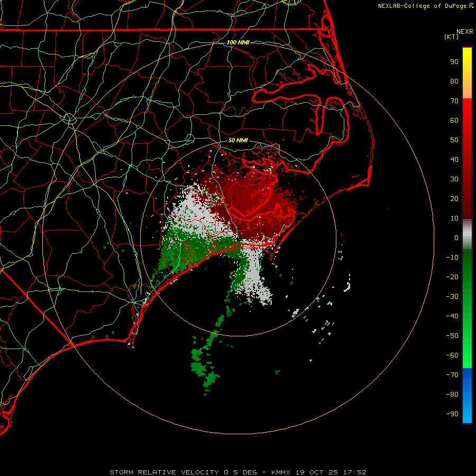Select the -10 value on velocity scale

(452, 258)
